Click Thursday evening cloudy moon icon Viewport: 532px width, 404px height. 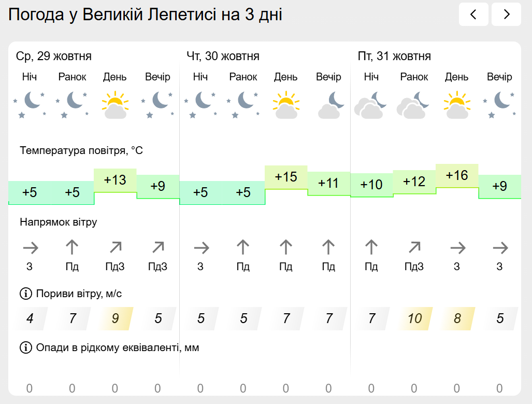(x=328, y=105)
